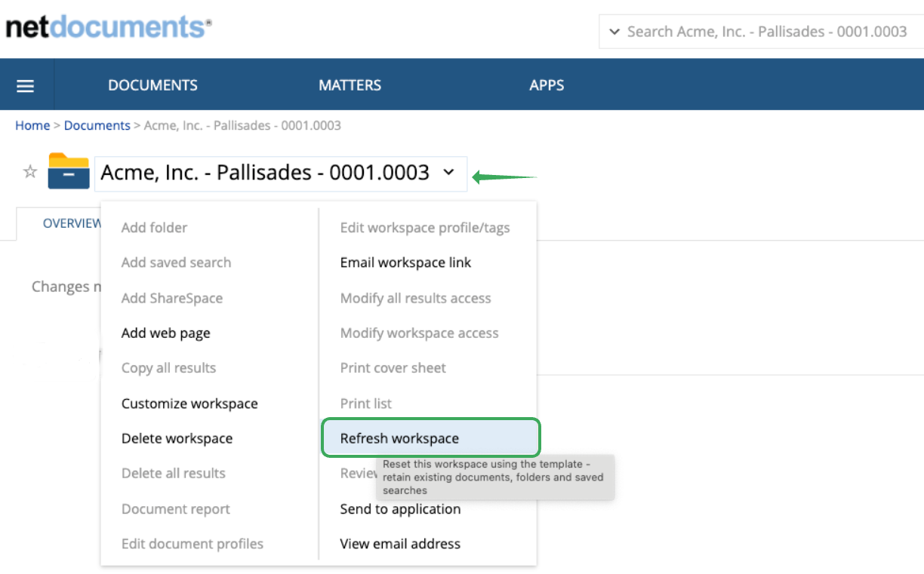Select Send to application
The height and width of the screenshot is (574, 924).
click(x=400, y=509)
